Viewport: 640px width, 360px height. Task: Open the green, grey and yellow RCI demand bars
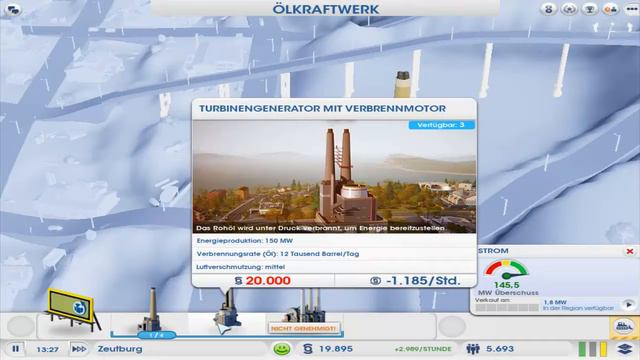coord(593,349)
